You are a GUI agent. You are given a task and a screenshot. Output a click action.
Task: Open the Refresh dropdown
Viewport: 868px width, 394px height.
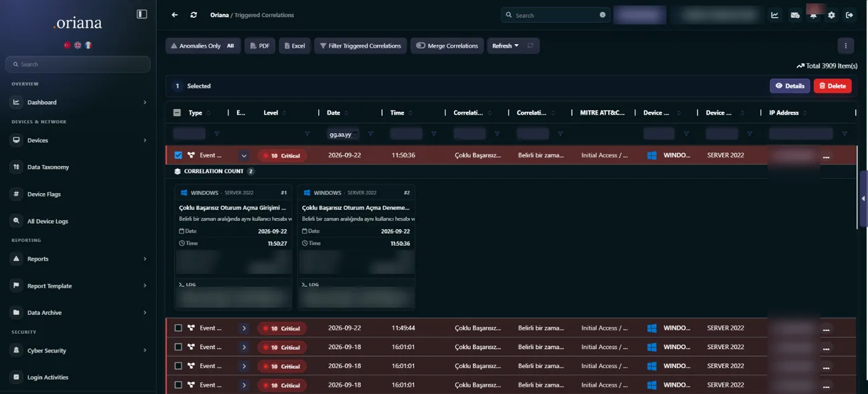click(506, 46)
